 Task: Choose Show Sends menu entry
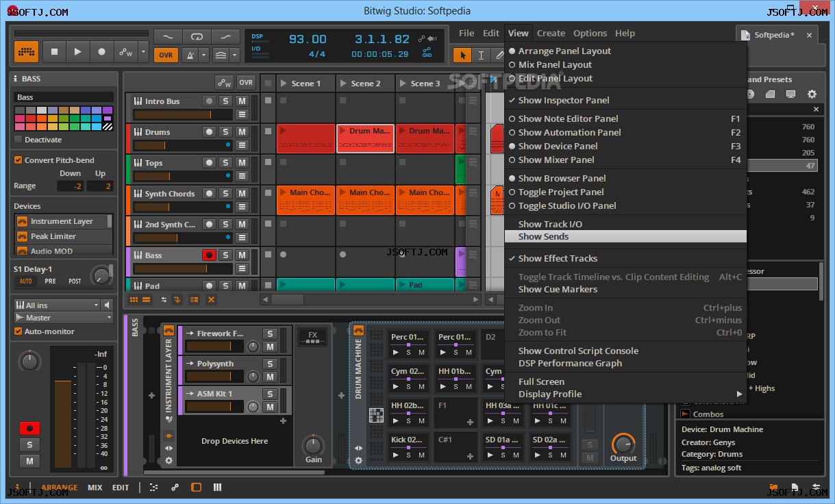(x=625, y=236)
